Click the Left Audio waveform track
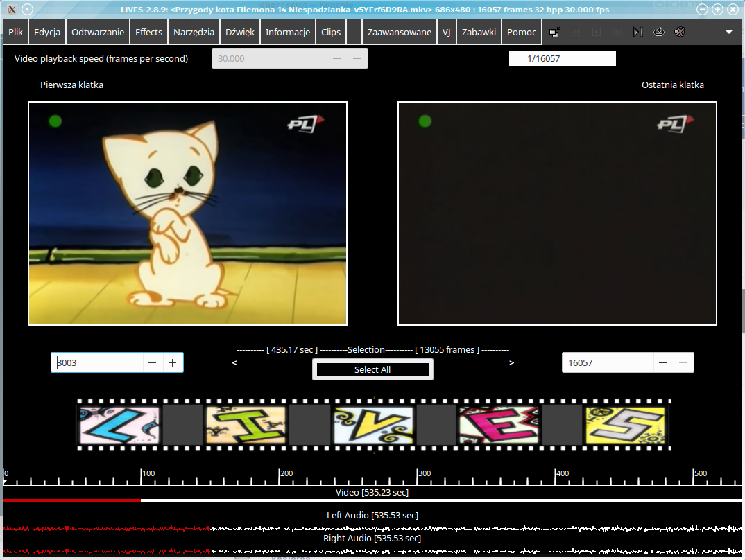Screen dimensions: 745x560 pyautogui.click(x=372, y=527)
